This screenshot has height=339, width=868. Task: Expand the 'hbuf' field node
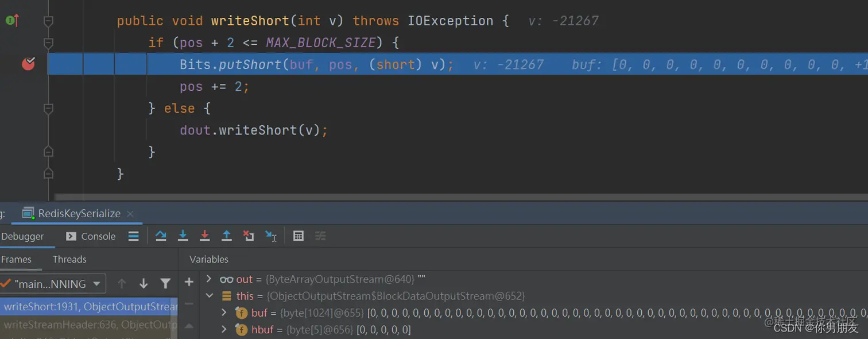(x=224, y=330)
